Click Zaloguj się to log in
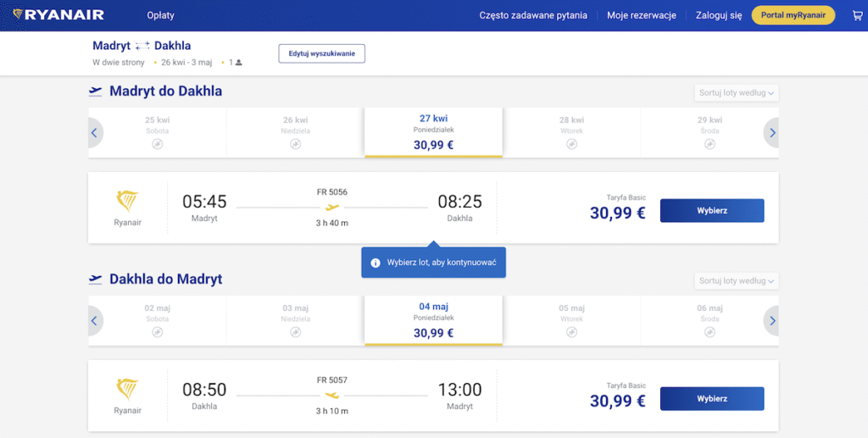 click(718, 15)
